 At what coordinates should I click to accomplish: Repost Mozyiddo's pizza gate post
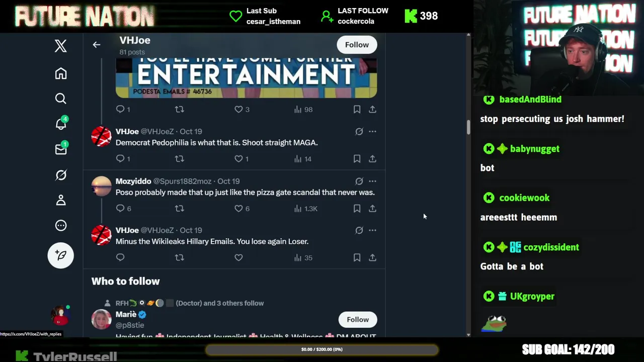click(x=179, y=208)
